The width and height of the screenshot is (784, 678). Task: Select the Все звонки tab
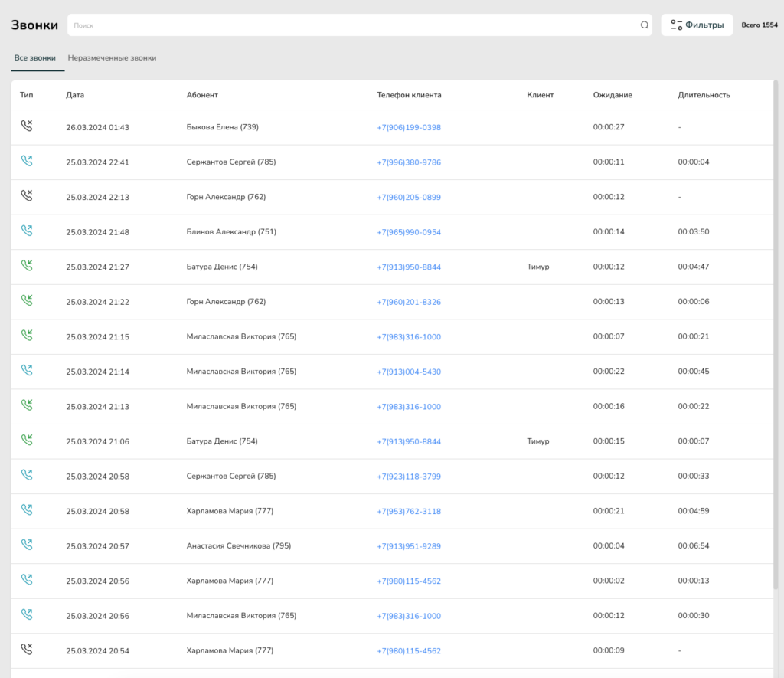[x=35, y=58]
